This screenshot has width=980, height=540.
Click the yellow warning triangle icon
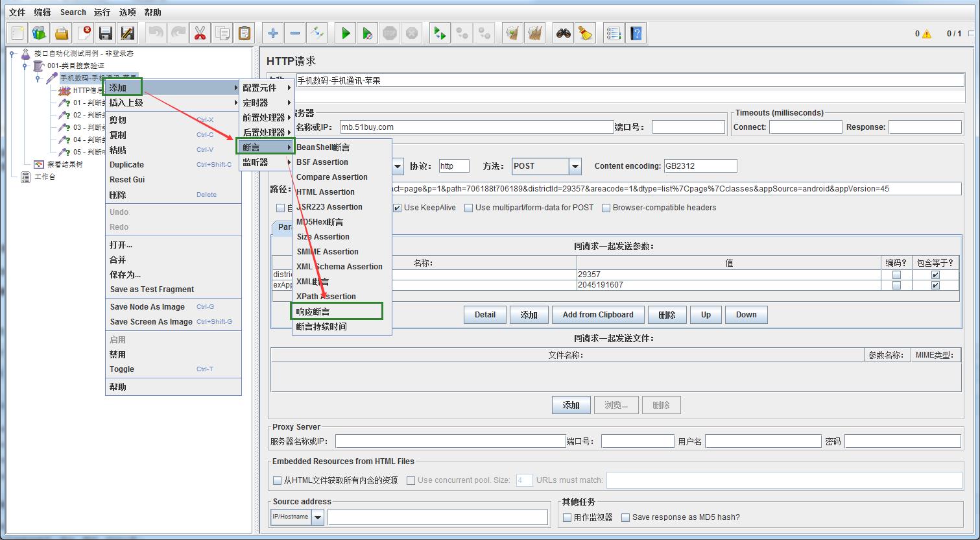927,34
